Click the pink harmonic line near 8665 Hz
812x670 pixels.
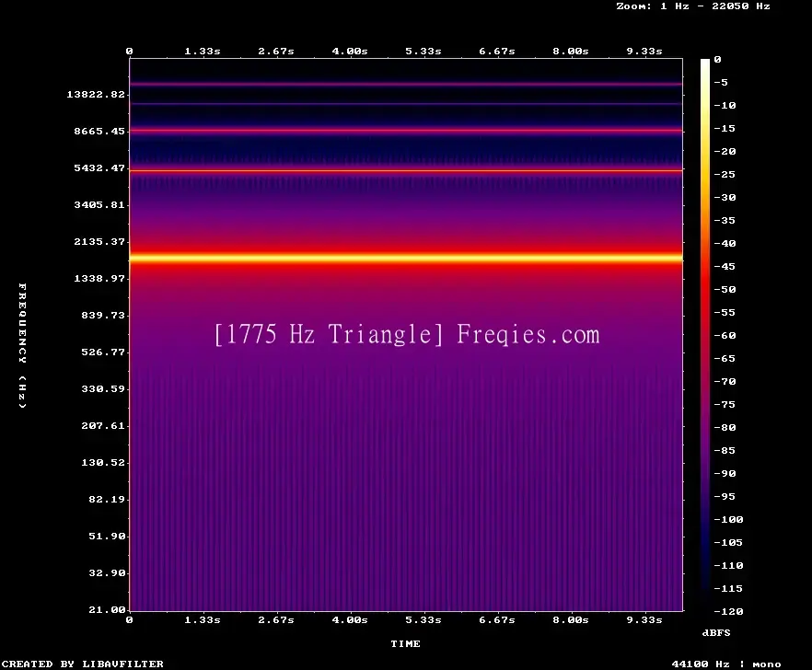pyautogui.click(x=406, y=131)
